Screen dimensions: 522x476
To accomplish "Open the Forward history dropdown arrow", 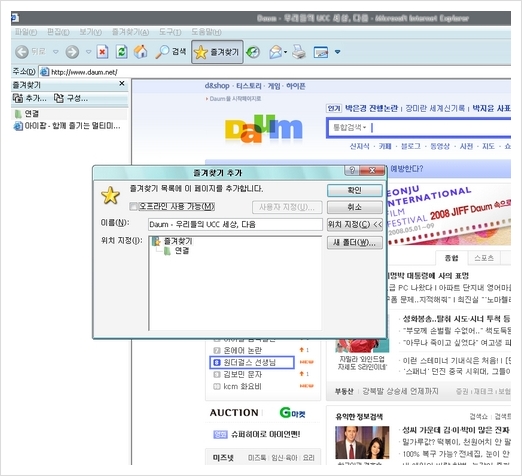I will [x=88, y=52].
